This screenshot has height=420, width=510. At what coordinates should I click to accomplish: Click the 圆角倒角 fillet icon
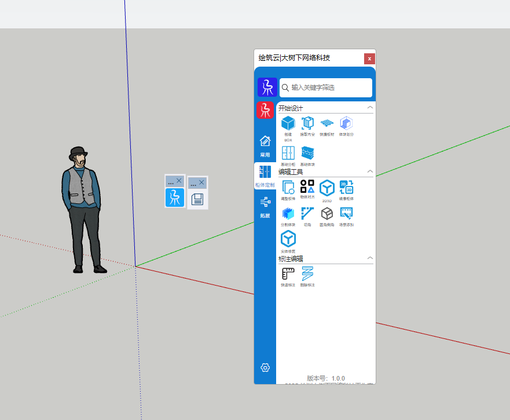[327, 214]
